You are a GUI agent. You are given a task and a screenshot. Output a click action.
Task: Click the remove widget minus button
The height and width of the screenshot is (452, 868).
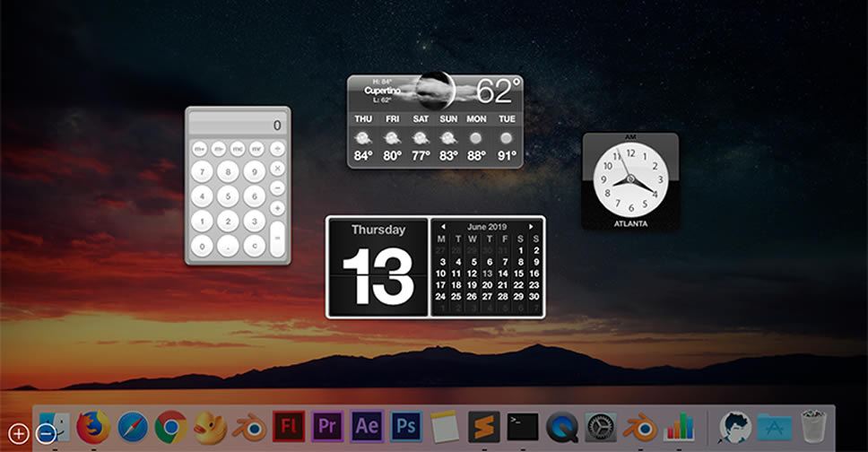coord(47,434)
